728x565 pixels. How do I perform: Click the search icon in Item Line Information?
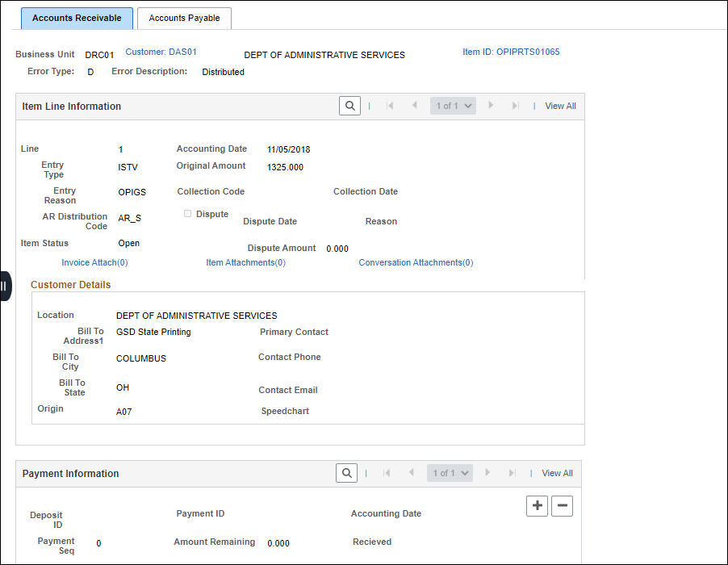(349, 106)
